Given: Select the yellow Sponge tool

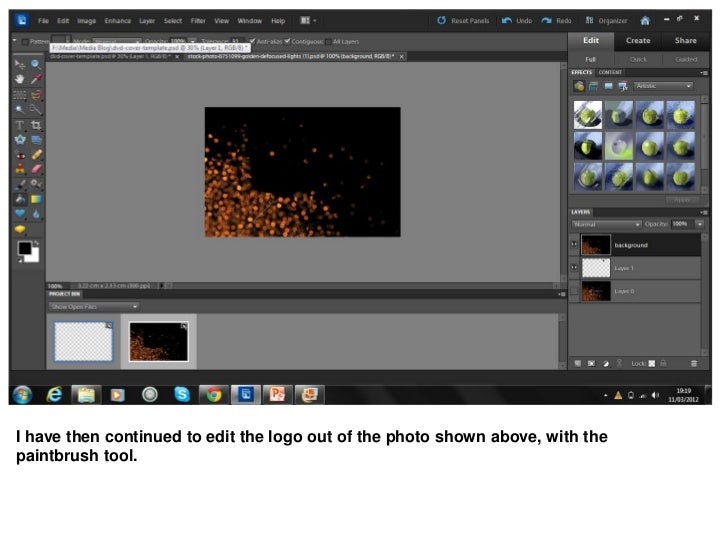Looking at the screenshot, I should click(x=20, y=229).
